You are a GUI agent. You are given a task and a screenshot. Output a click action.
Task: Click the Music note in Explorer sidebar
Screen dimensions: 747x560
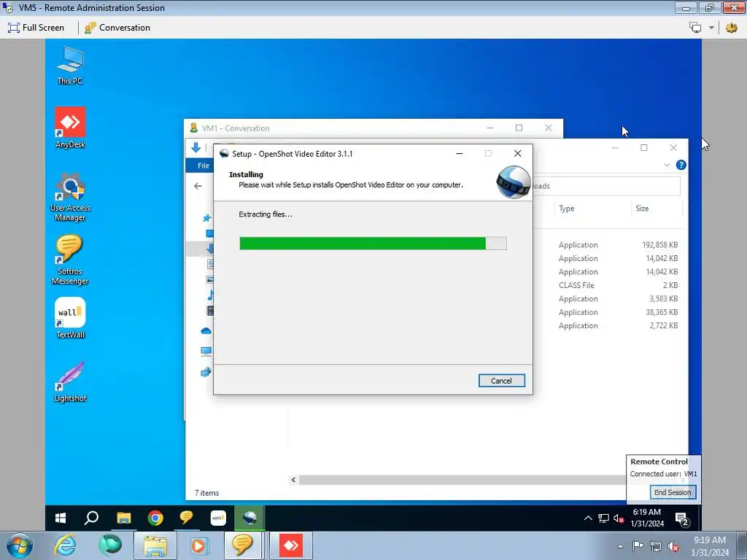coord(209,295)
